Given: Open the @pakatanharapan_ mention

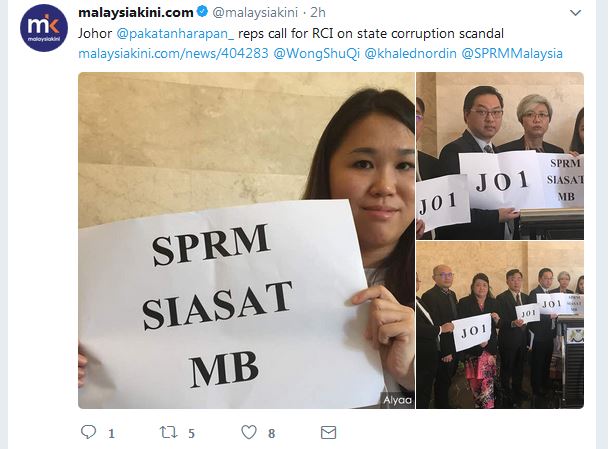Looking at the screenshot, I should 175,33.
